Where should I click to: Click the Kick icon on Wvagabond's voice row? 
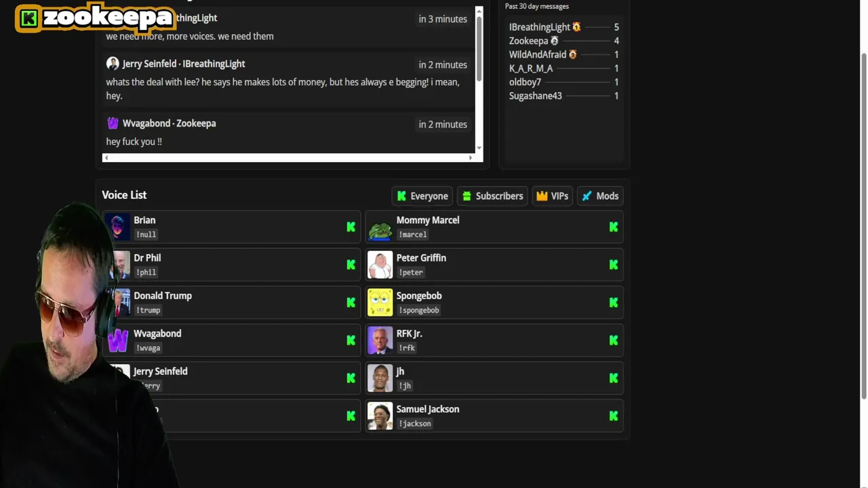[351, 341]
